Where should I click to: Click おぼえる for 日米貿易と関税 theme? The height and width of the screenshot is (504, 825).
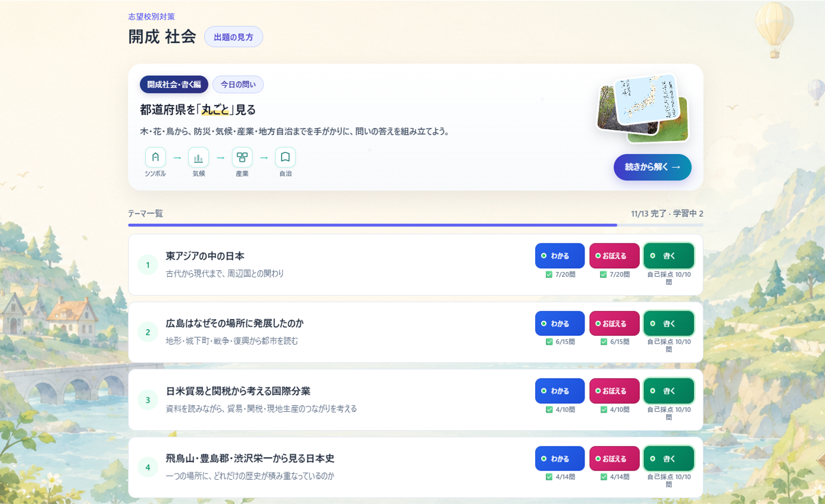(x=614, y=391)
